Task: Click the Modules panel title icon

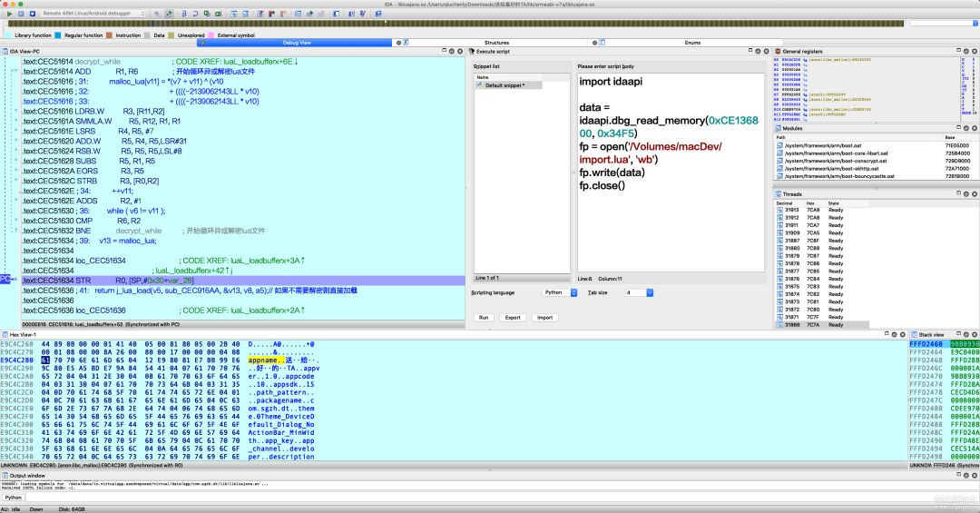Action: click(778, 128)
